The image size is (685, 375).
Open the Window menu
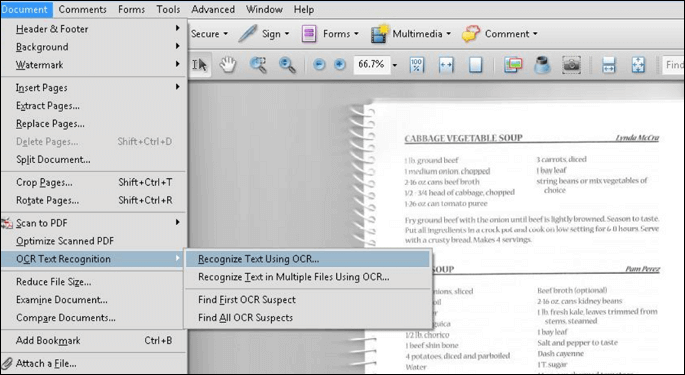click(x=264, y=9)
